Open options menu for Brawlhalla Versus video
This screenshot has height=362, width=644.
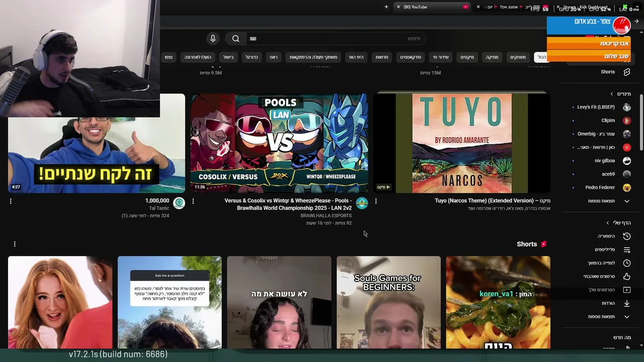pyautogui.click(x=193, y=201)
